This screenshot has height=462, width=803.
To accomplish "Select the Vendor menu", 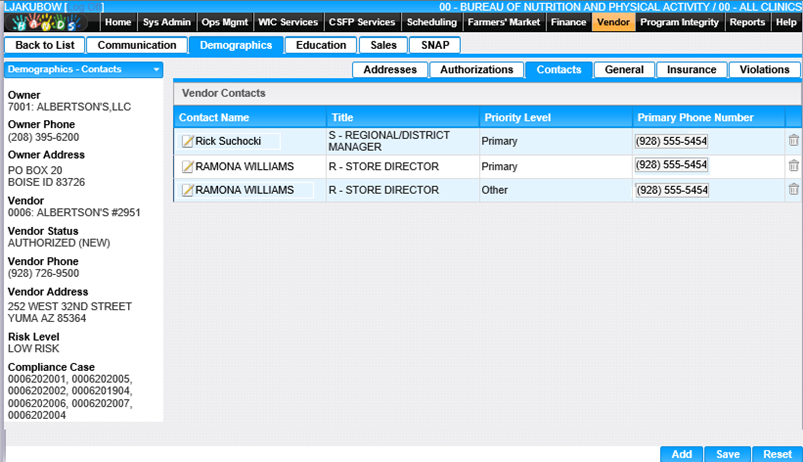I will click(x=614, y=23).
